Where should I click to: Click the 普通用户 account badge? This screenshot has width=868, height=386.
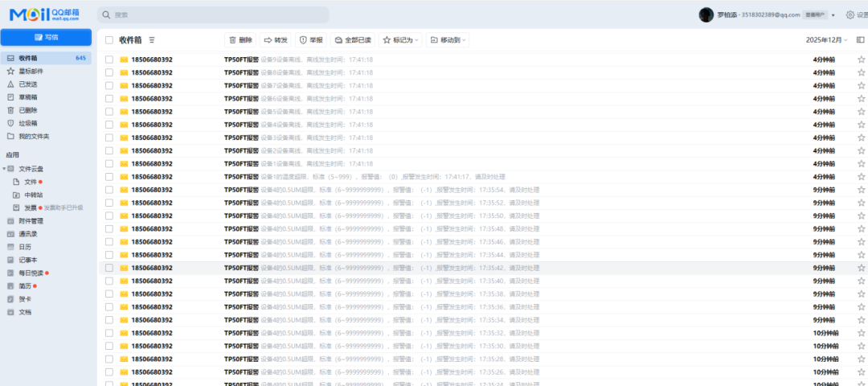pyautogui.click(x=816, y=15)
